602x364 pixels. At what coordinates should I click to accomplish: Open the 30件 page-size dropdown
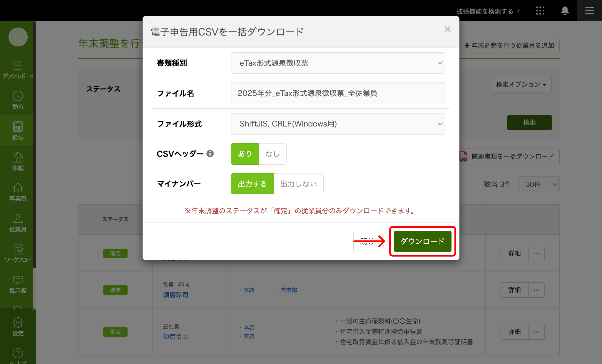pos(539,184)
